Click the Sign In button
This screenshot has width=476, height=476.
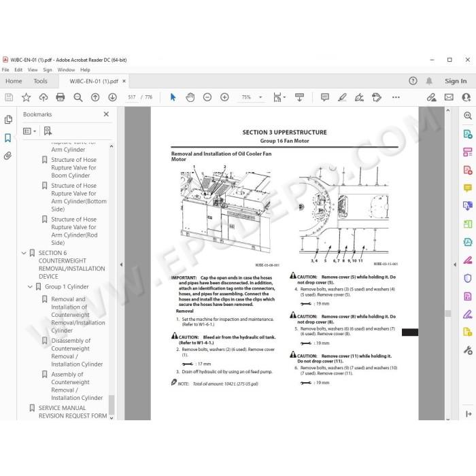click(456, 81)
